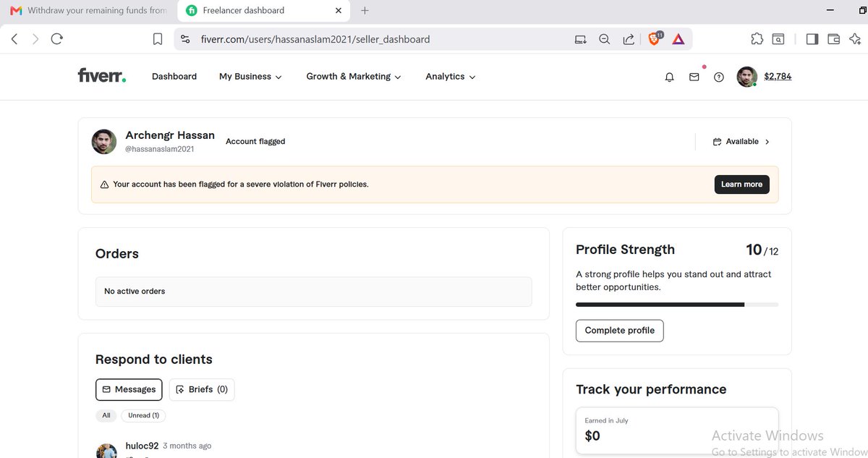The width and height of the screenshot is (868, 458).
Task: Click the share icon in address bar
Action: 629,39
